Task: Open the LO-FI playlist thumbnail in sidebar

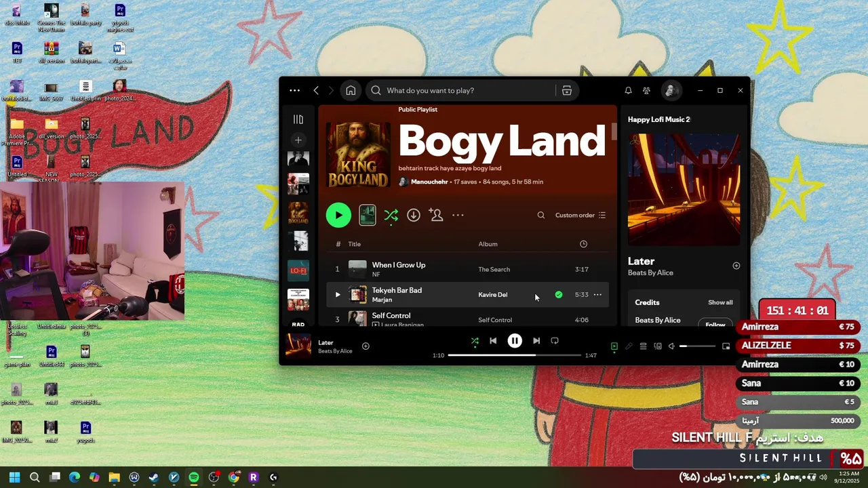Action: click(298, 270)
